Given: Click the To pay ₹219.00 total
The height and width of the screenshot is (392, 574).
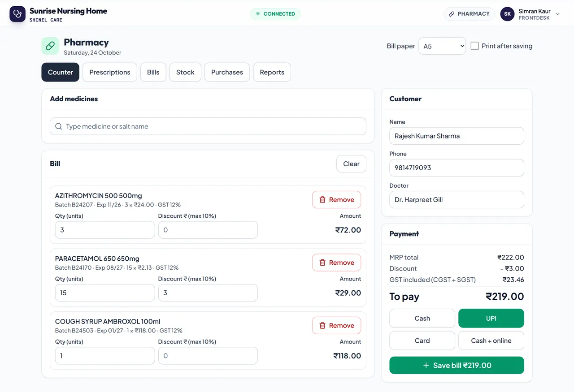Looking at the screenshot, I should (x=505, y=297).
